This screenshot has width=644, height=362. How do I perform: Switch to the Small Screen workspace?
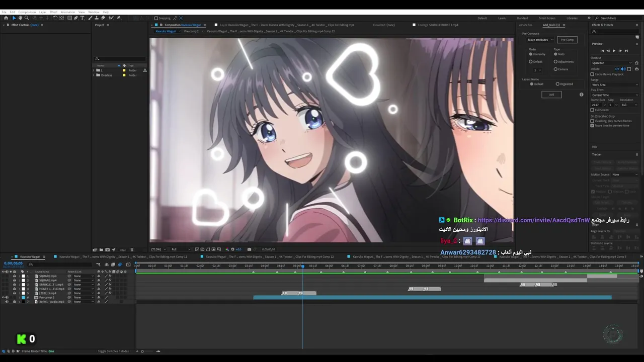pyautogui.click(x=547, y=18)
